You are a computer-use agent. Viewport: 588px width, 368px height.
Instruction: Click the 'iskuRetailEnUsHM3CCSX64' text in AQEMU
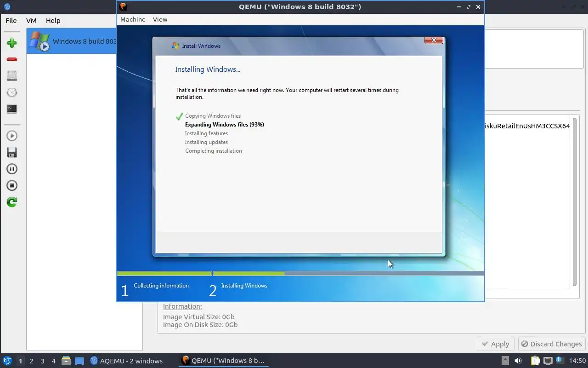(527, 126)
